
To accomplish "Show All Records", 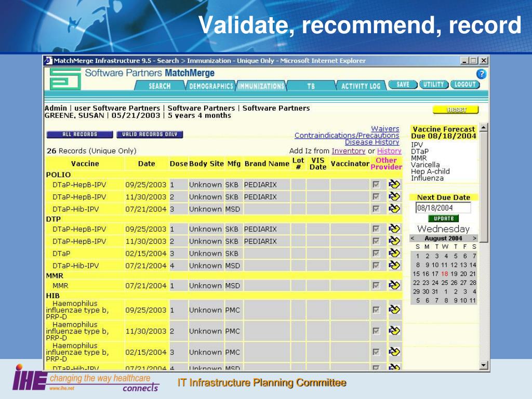I will (x=79, y=135).
